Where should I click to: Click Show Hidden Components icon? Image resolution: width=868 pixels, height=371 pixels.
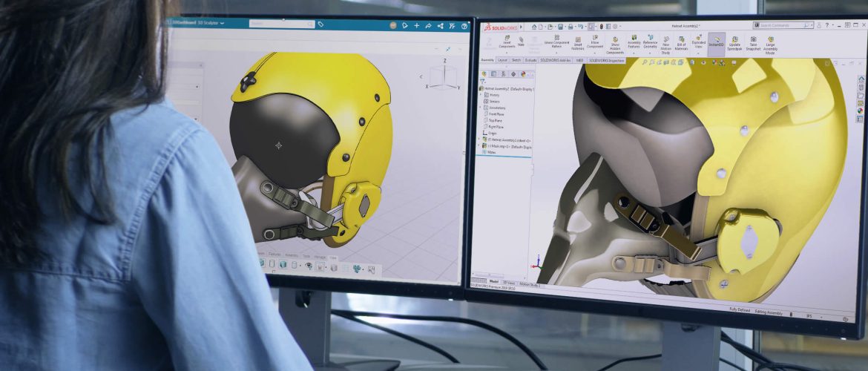(x=615, y=45)
